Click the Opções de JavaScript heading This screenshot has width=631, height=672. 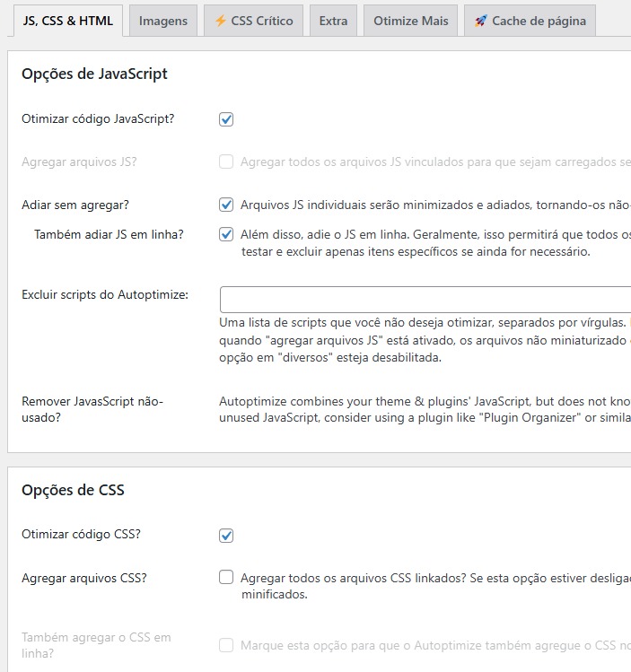coord(94,74)
